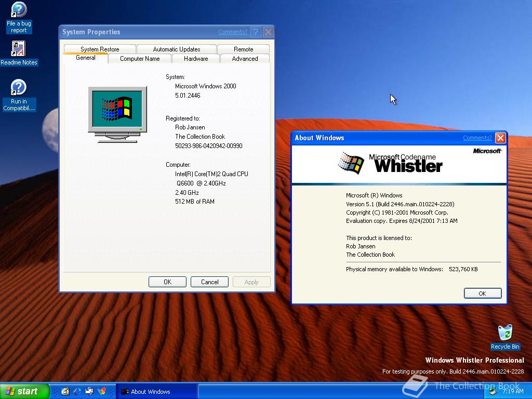Click the '523,760 KB' memory value
The image size is (532, 399).
[x=463, y=269]
